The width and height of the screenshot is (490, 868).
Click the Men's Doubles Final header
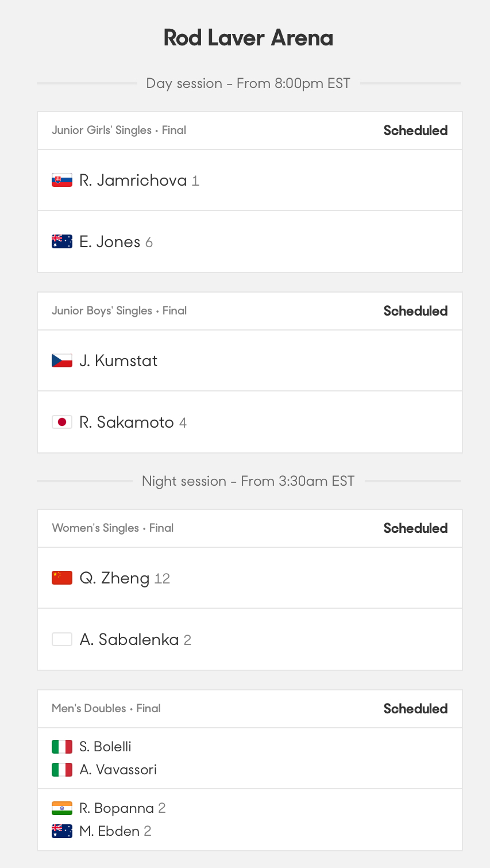tap(106, 708)
